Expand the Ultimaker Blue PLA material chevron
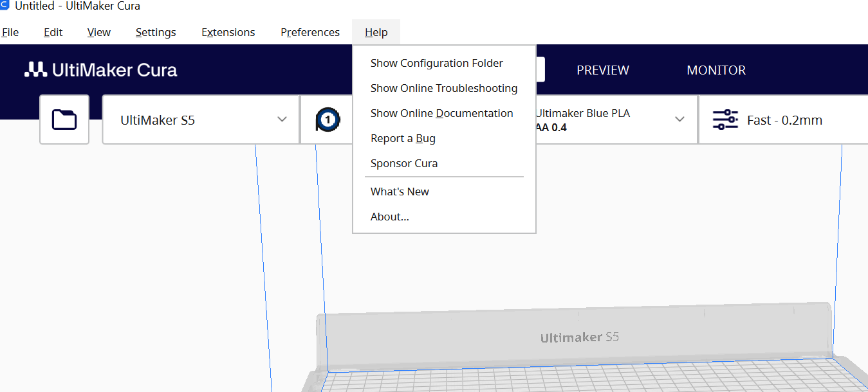Image resolution: width=868 pixels, height=392 pixels. coord(679,120)
